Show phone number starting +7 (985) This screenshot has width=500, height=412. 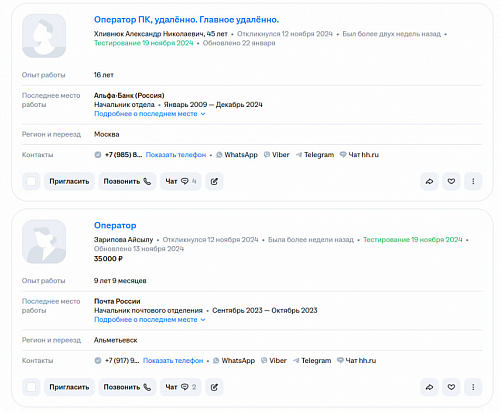pyautogui.click(x=176, y=155)
